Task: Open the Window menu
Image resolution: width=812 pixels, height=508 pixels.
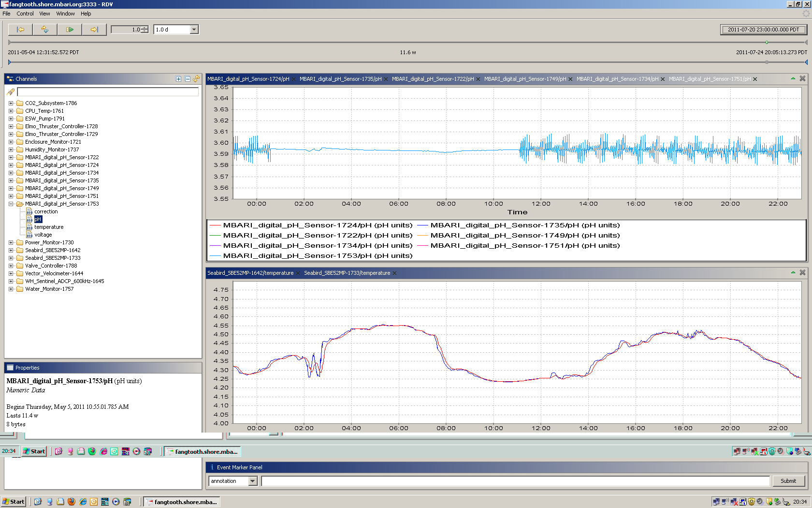Action: (x=65, y=14)
